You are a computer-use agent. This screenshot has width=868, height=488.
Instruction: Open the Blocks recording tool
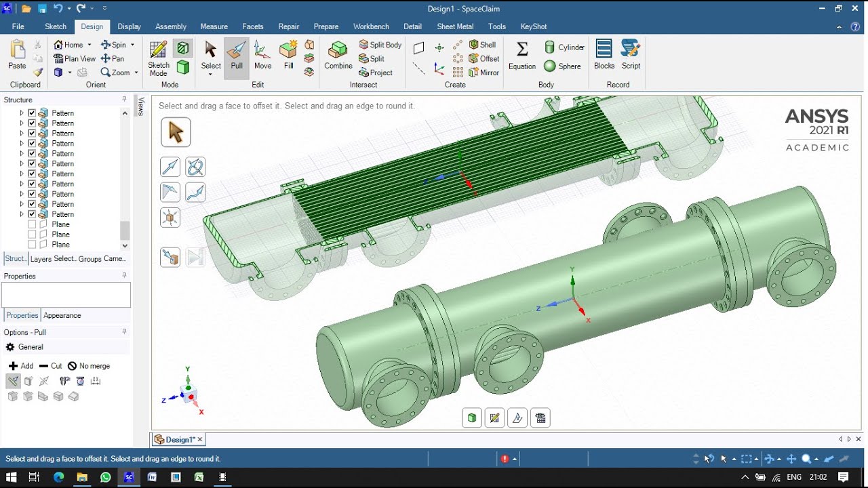[604, 56]
